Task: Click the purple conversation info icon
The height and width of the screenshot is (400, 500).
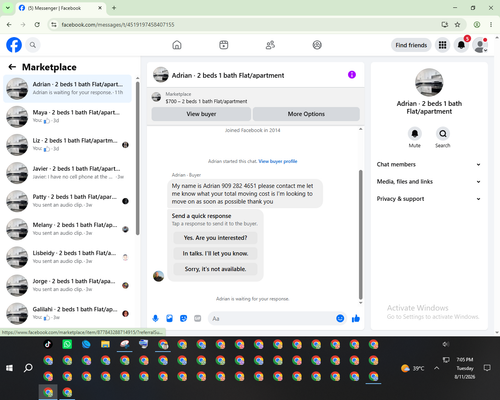Action: [352, 75]
